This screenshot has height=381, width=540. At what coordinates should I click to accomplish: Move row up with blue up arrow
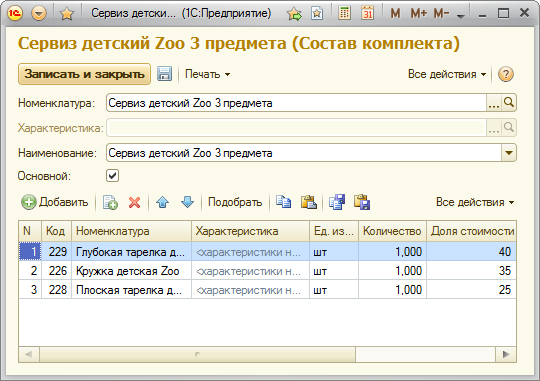(162, 202)
